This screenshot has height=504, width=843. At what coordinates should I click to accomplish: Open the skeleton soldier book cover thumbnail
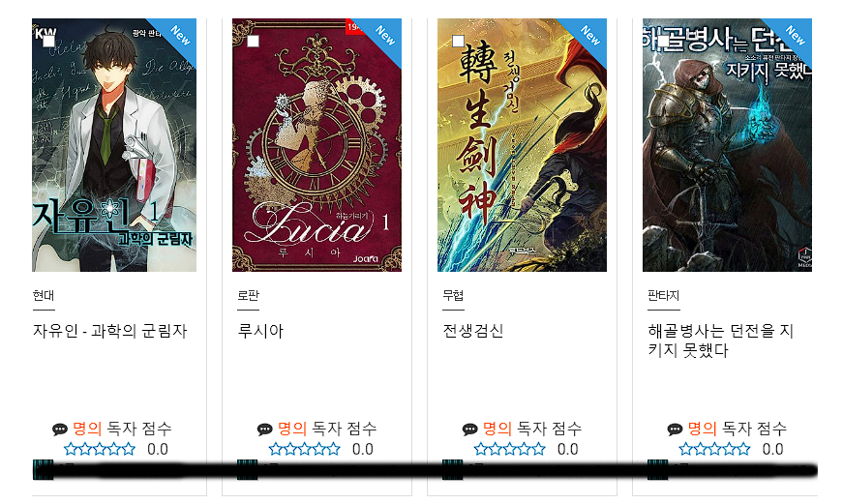[727, 145]
